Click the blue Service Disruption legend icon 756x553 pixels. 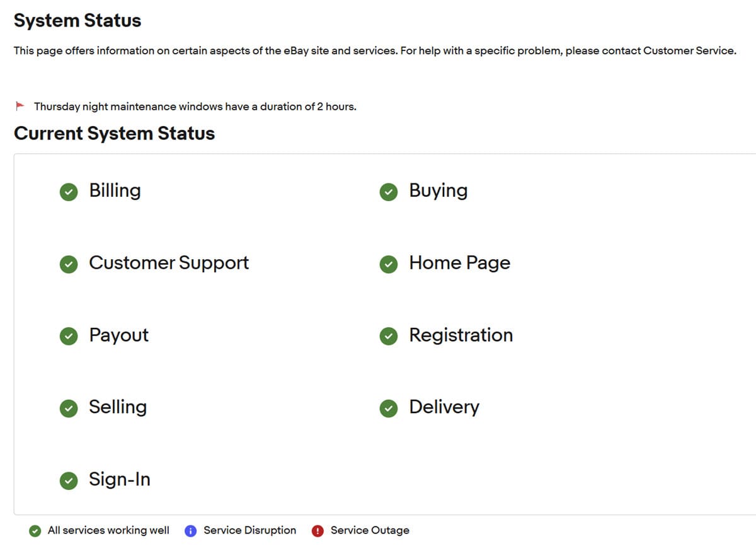click(191, 531)
